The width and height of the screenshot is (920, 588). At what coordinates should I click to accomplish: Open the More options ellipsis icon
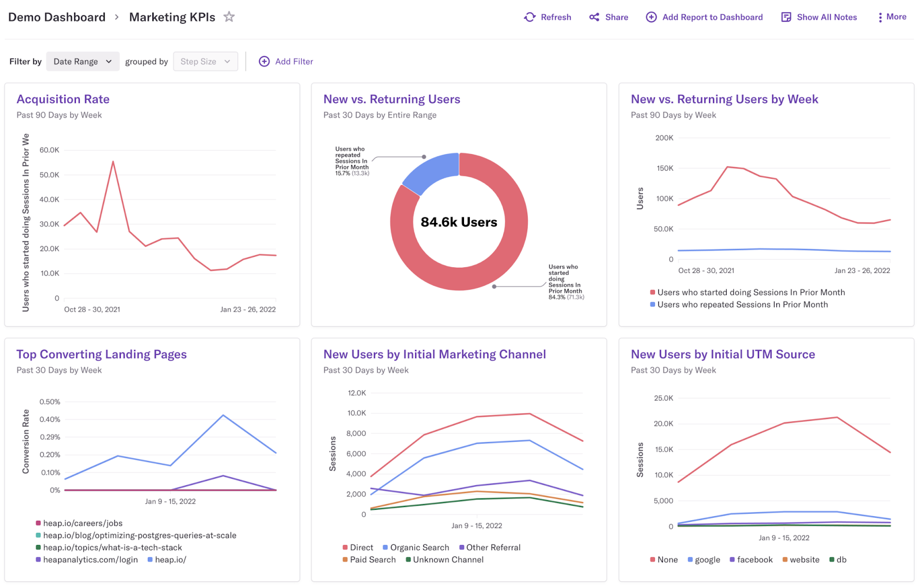(880, 17)
